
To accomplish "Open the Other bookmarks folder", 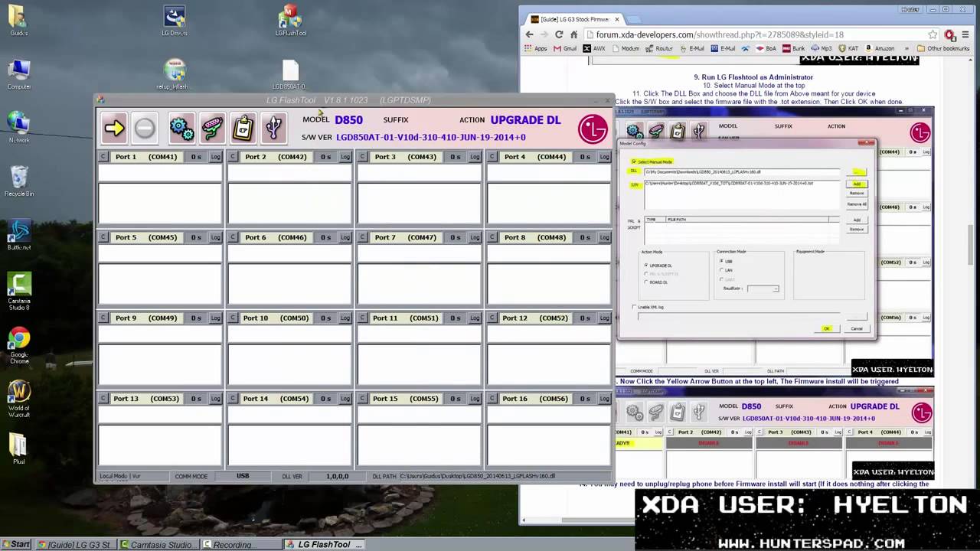I will [942, 48].
